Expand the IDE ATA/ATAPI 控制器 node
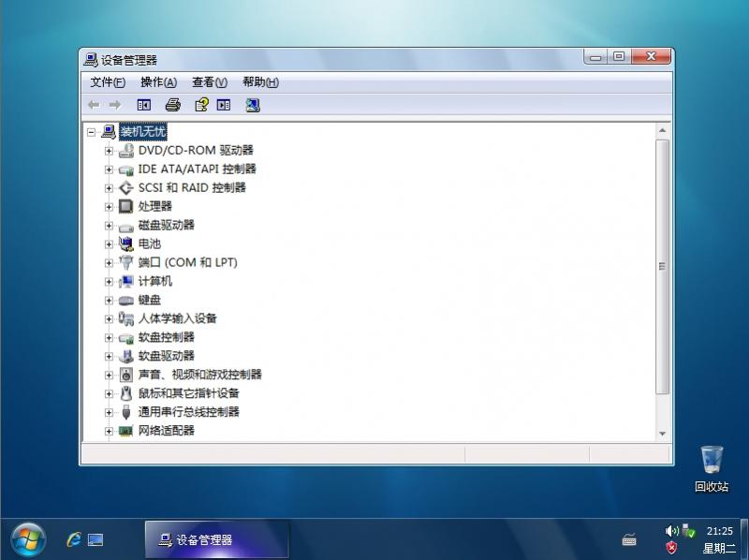The height and width of the screenshot is (560, 749). pos(109,169)
